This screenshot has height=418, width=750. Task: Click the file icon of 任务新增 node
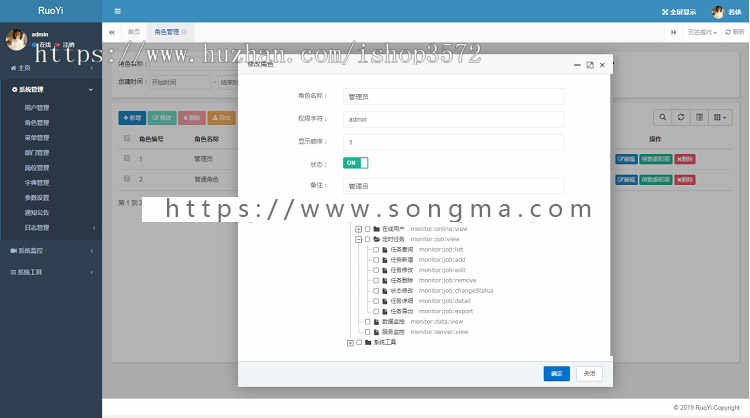[385, 260]
